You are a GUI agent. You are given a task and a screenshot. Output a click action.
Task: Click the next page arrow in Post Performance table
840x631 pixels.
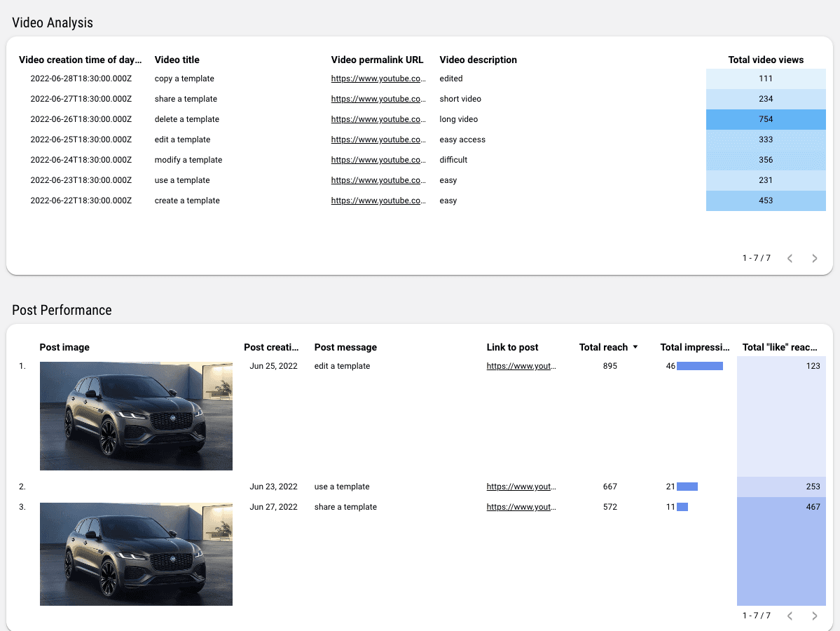click(814, 616)
